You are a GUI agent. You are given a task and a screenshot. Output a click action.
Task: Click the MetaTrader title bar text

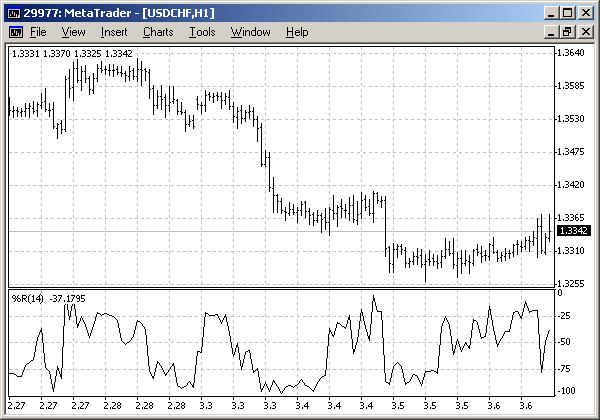click(x=119, y=13)
